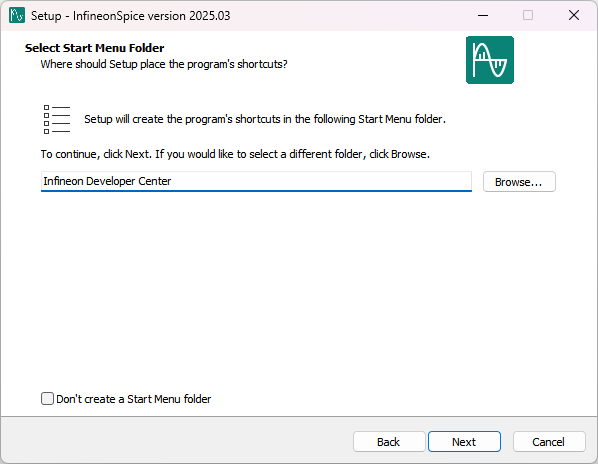Continue with the Next button

(x=464, y=442)
